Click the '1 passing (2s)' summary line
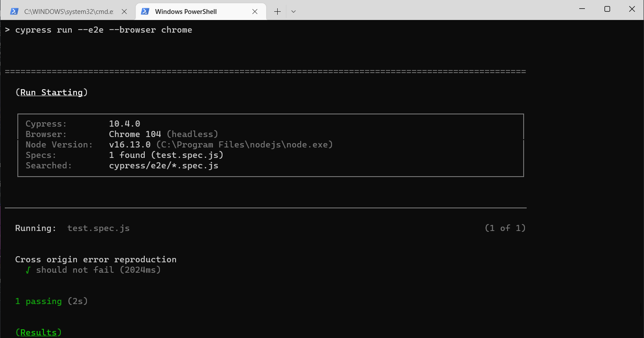 [51, 301]
